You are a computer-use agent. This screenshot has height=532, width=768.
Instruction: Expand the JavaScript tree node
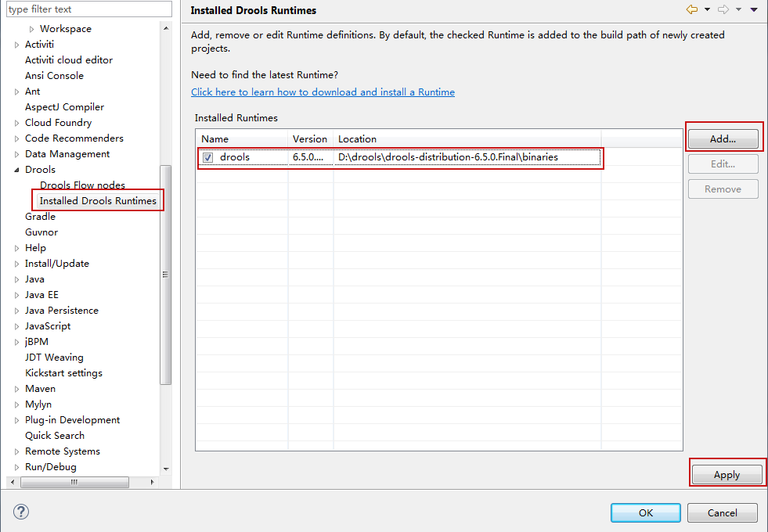pyautogui.click(x=17, y=326)
